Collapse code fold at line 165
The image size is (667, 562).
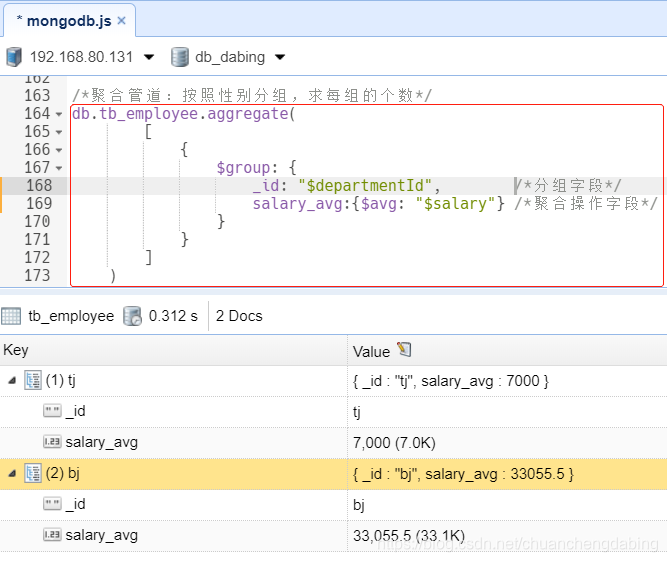click(x=59, y=132)
